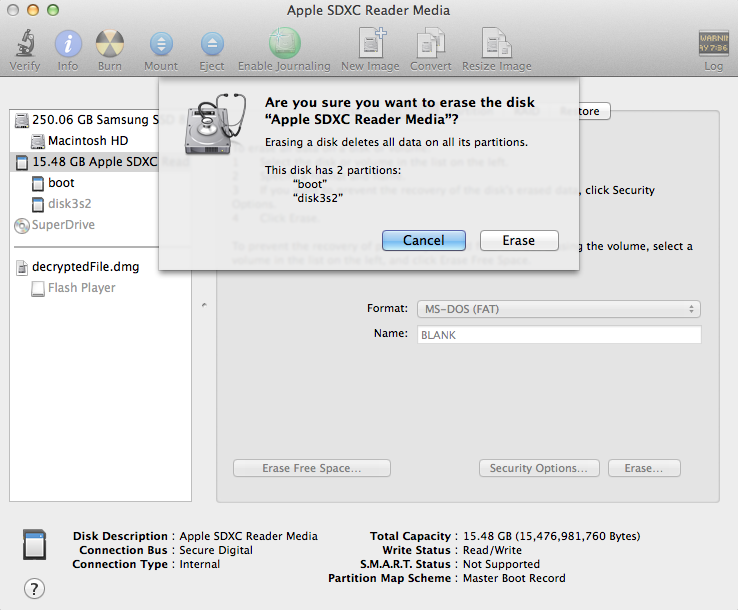Screen dimensions: 738x610
Task: Click the Apple SDXC card icon in sidebar
Action: point(22,162)
